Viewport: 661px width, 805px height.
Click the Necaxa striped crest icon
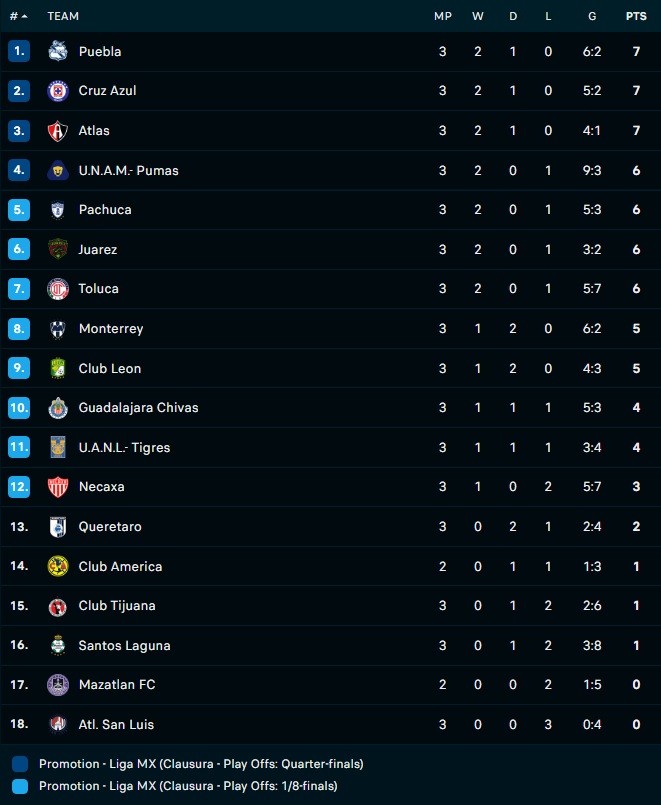[57, 487]
